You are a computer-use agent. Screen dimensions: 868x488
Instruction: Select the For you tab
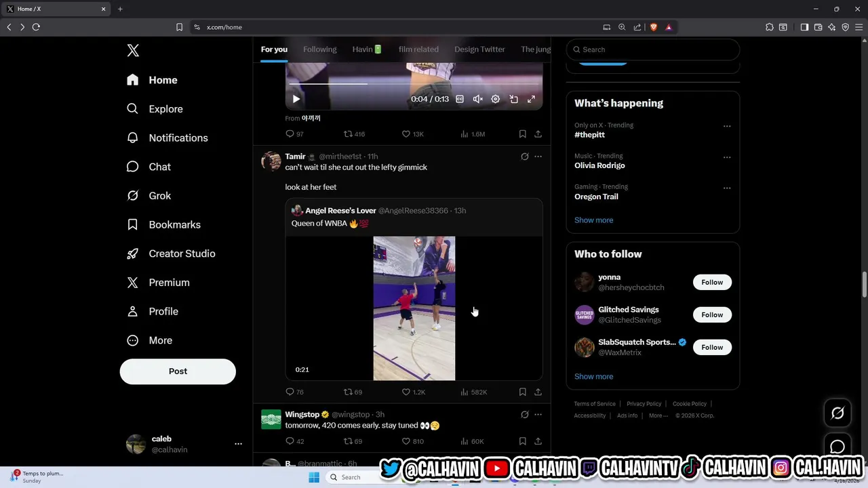tap(274, 49)
